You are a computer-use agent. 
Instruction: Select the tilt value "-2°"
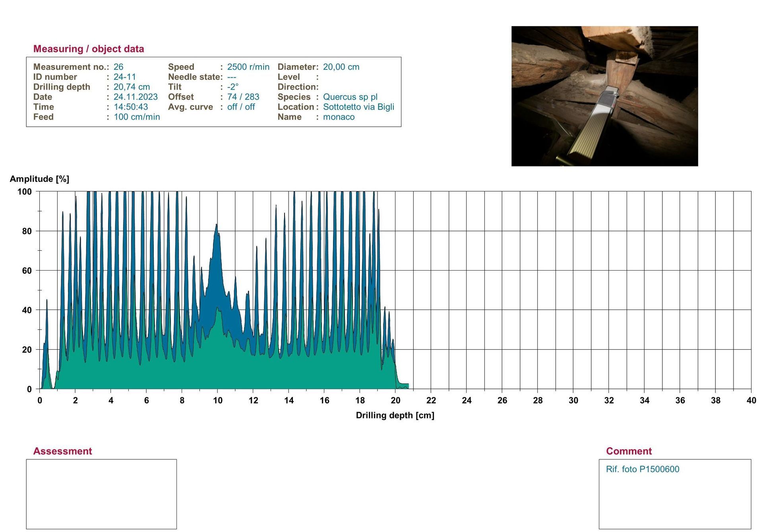coord(233,87)
